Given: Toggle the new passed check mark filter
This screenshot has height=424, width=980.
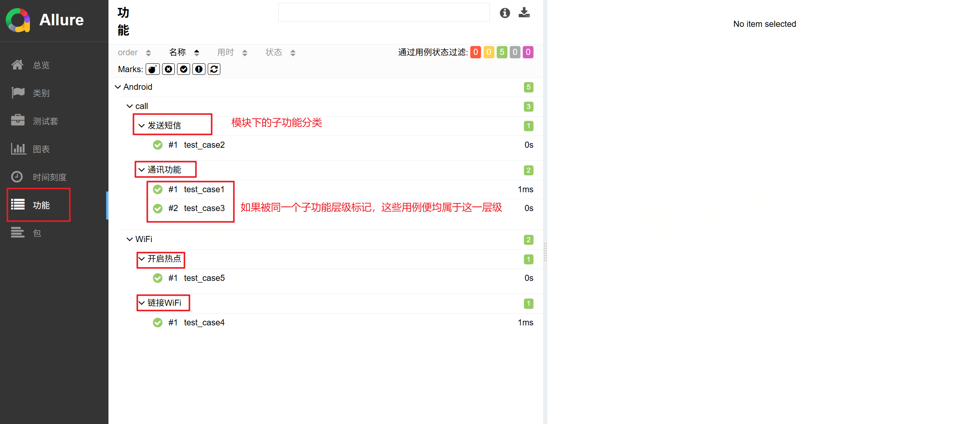Looking at the screenshot, I should pos(184,69).
